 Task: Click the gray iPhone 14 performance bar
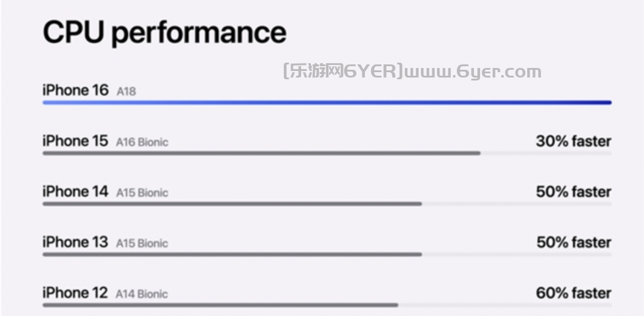tap(232, 204)
